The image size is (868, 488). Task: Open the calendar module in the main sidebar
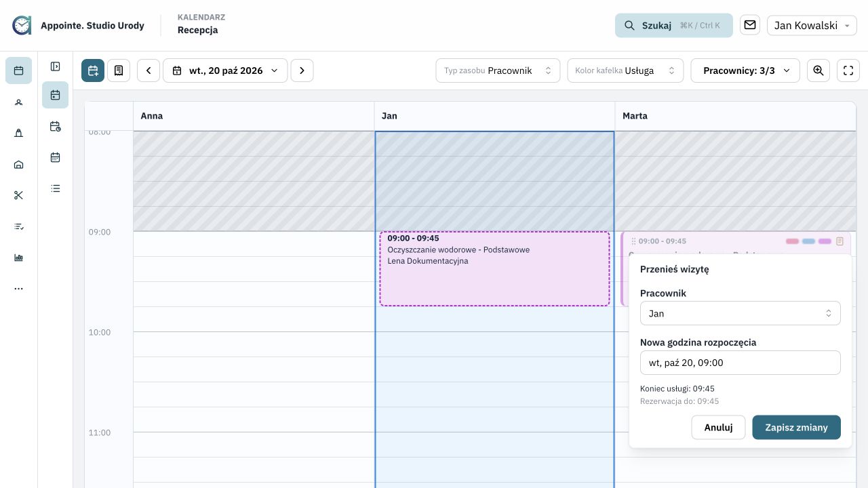coord(18,70)
